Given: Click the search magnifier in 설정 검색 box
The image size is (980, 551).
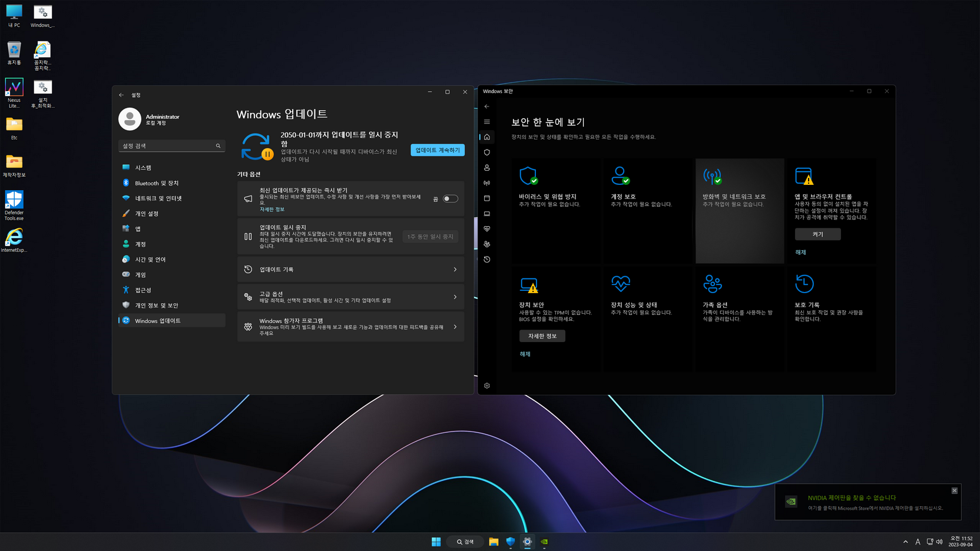Looking at the screenshot, I should (x=218, y=146).
